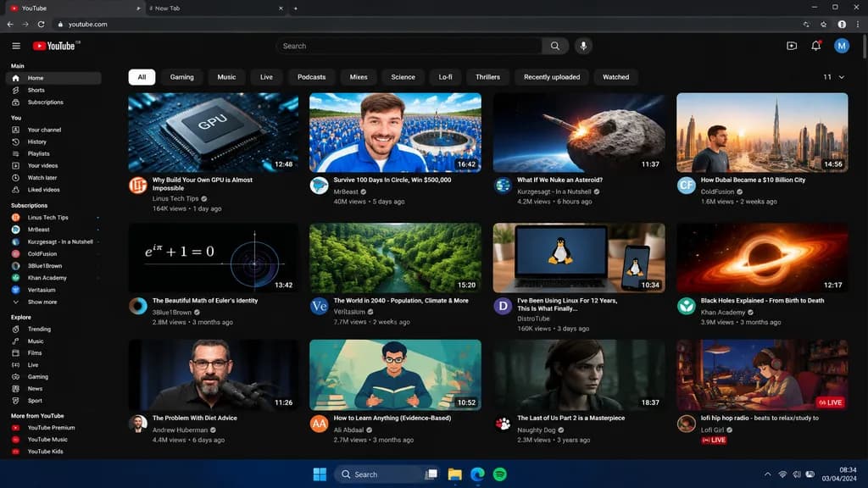868x488 pixels.
Task: Start voice search with microphone icon
Action: click(583, 46)
